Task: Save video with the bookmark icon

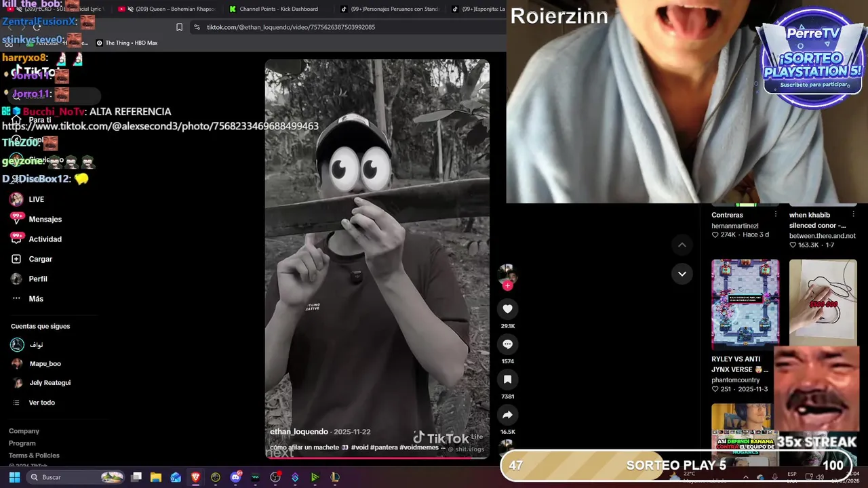Action: (x=507, y=380)
